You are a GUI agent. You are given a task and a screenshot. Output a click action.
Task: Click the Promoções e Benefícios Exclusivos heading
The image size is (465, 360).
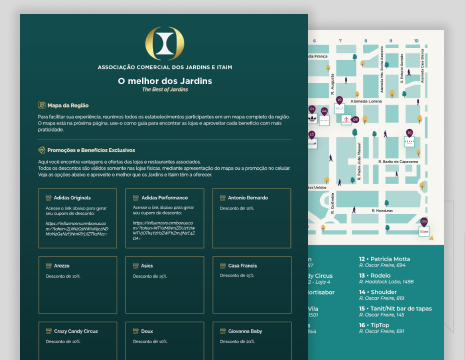91,150
